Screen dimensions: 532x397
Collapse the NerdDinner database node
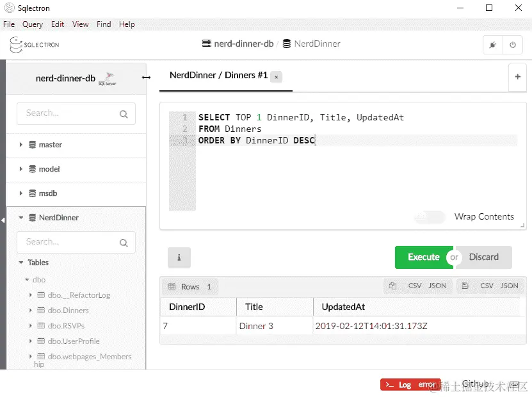(21, 218)
